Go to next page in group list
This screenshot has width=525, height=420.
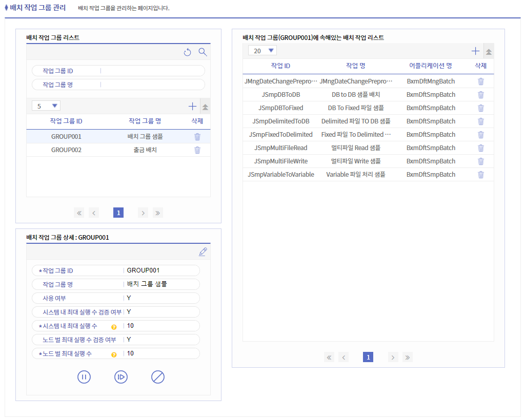(x=143, y=213)
